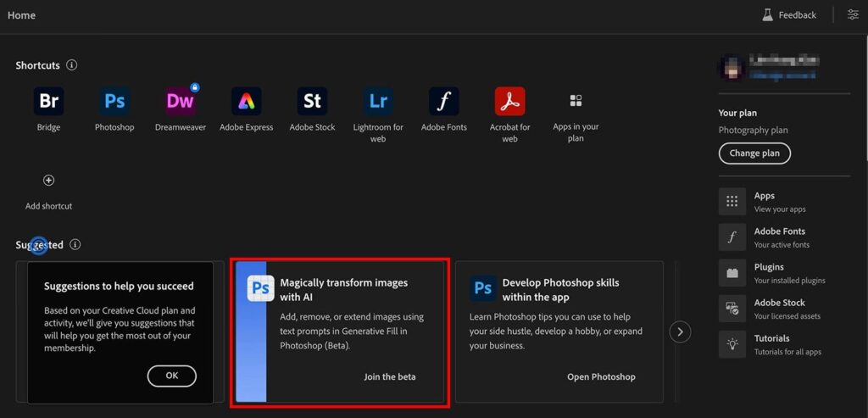Click the info icon beside Suggested
The width and height of the screenshot is (868, 418).
coord(75,245)
